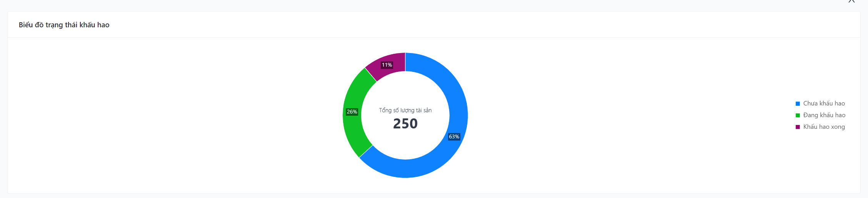Click the white gap between purple and blue slices

(405, 62)
